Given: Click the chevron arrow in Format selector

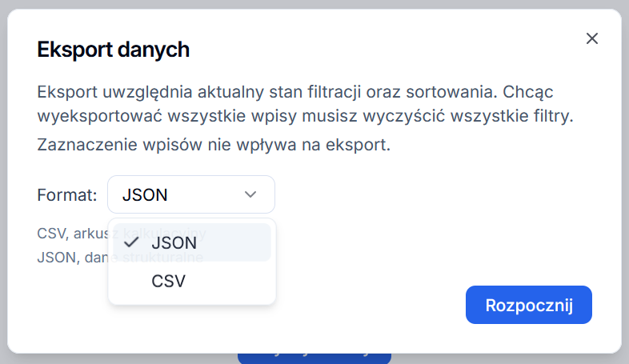Looking at the screenshot, I should [x=250, y=194].
